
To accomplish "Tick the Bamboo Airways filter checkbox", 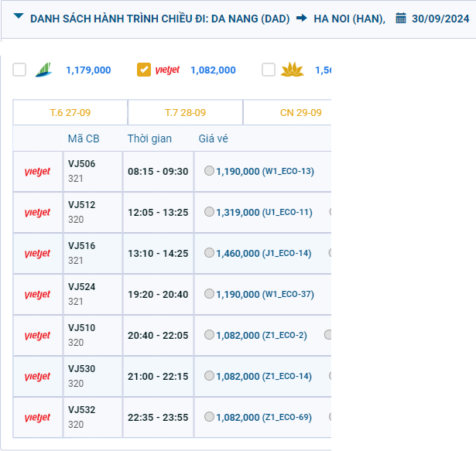I will [19, 70].
